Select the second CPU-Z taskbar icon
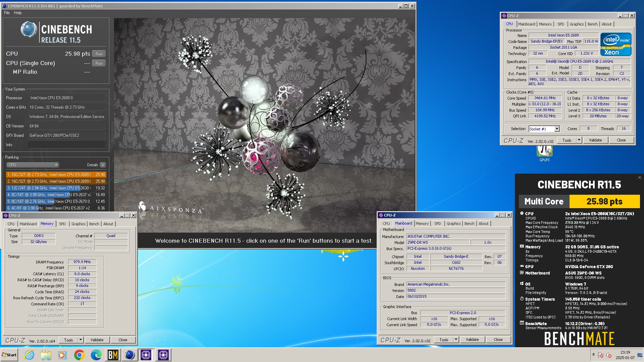 [163, 355]
